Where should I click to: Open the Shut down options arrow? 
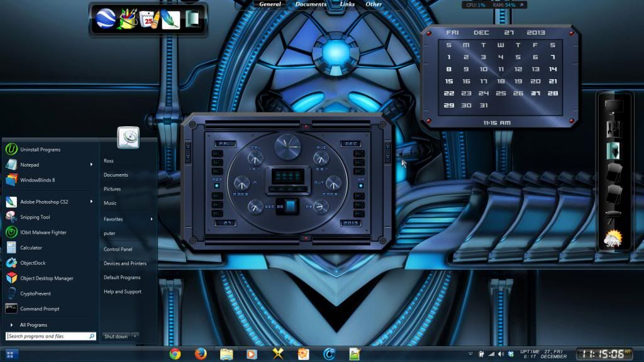[x=135, y=336]
